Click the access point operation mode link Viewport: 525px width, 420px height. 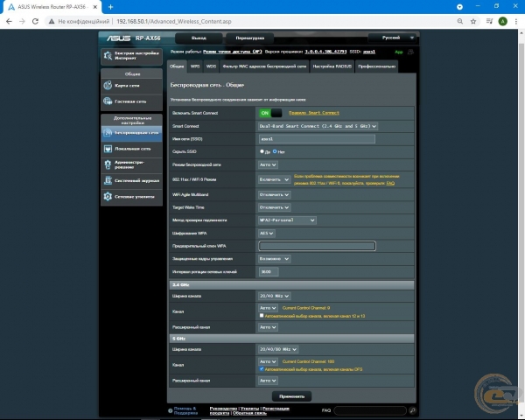coord(233,52)
